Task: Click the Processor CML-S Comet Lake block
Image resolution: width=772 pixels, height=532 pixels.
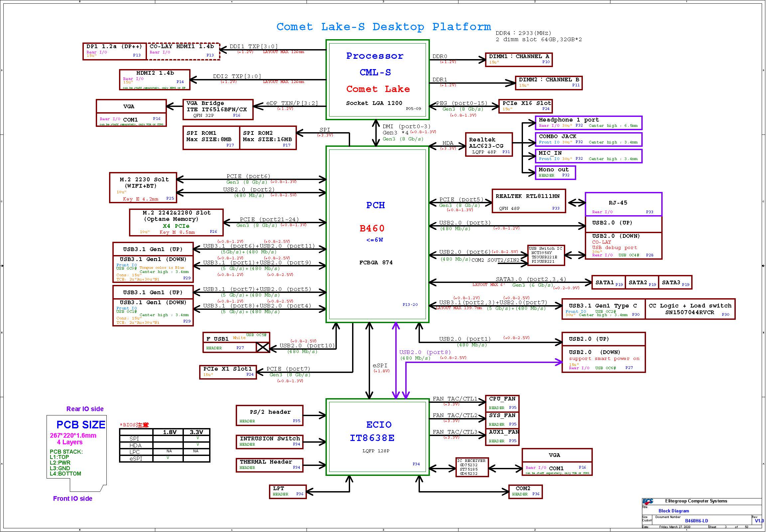Action: (x=378, y=80)
